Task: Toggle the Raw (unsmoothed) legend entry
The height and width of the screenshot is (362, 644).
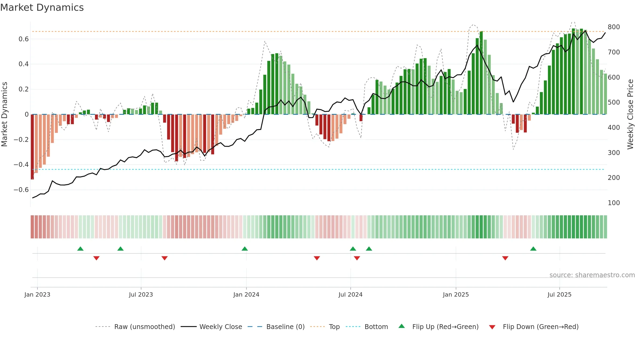Action: point(135,327)
